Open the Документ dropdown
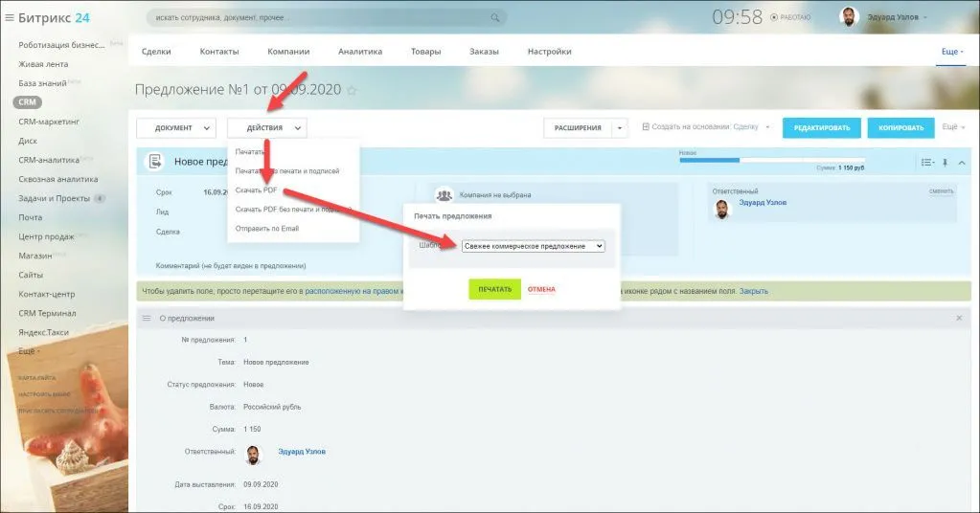This screenshot has width=980, height=513. click(176, 127)
